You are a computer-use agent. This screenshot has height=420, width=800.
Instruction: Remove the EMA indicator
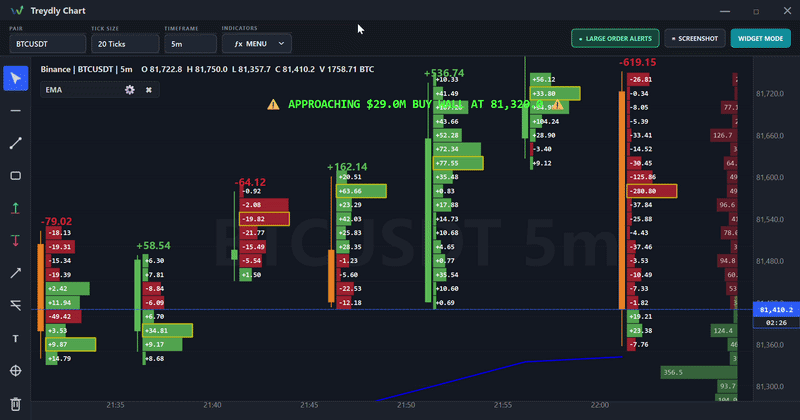(x=148, y=90)
